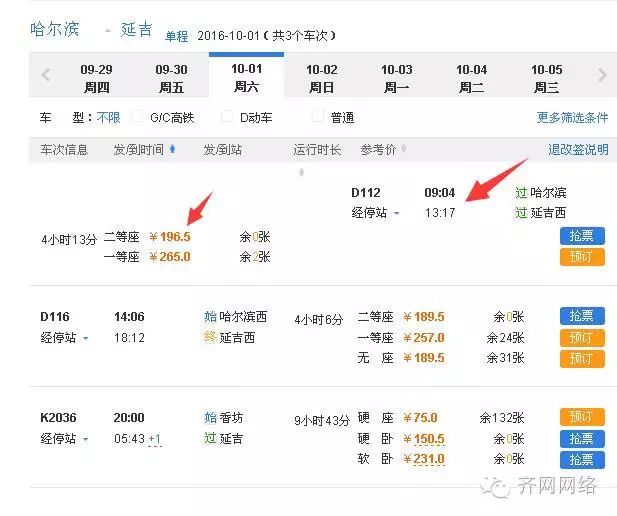Open 更多筛选条件 filters
Viewport: 617px width, 516px height.
tap(572, 117)
